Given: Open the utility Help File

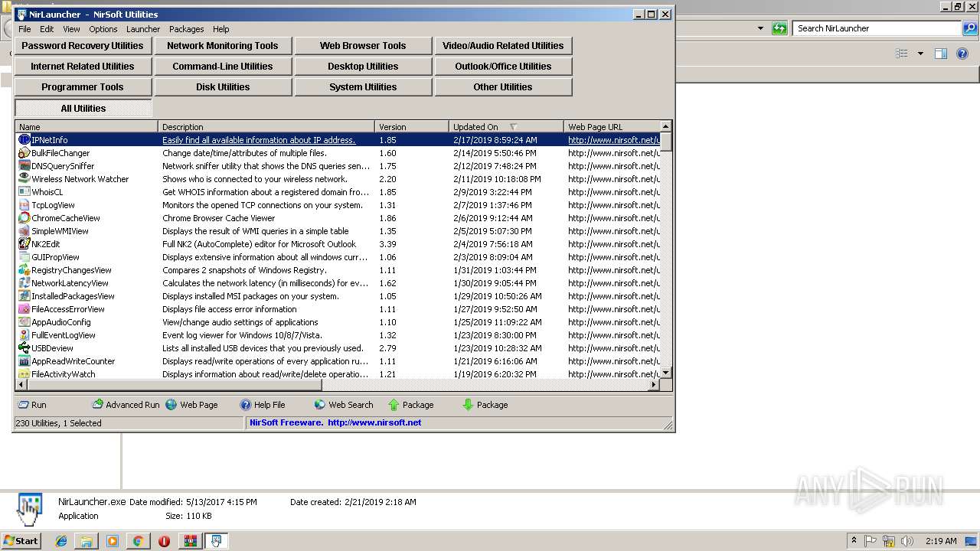Looking at the screenshot, I should point(263,405).
